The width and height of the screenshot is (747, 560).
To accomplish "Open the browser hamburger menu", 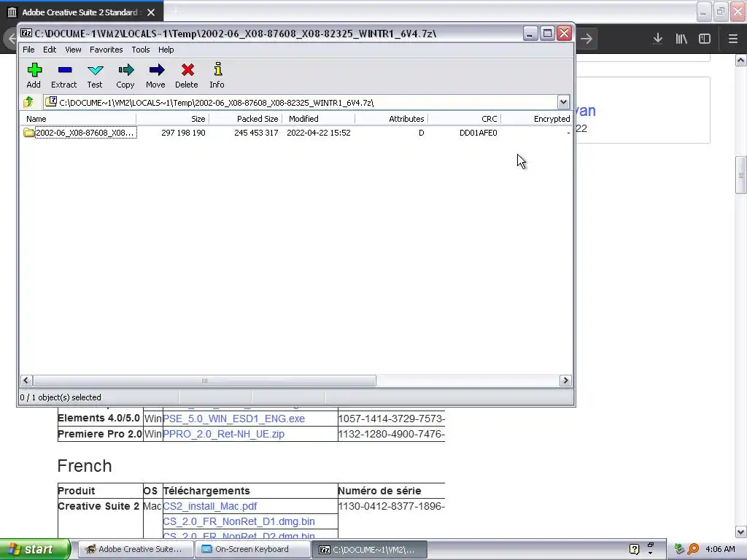I will click(732, 39).
